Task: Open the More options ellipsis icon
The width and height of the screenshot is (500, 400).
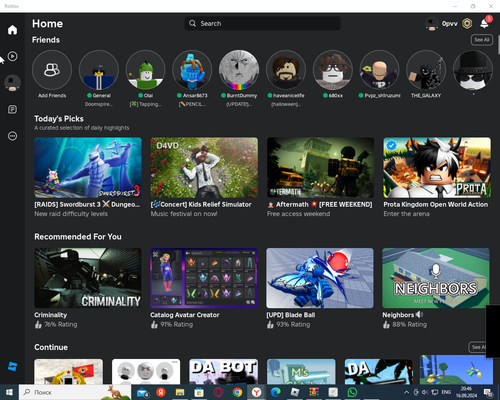Action: 12,136
